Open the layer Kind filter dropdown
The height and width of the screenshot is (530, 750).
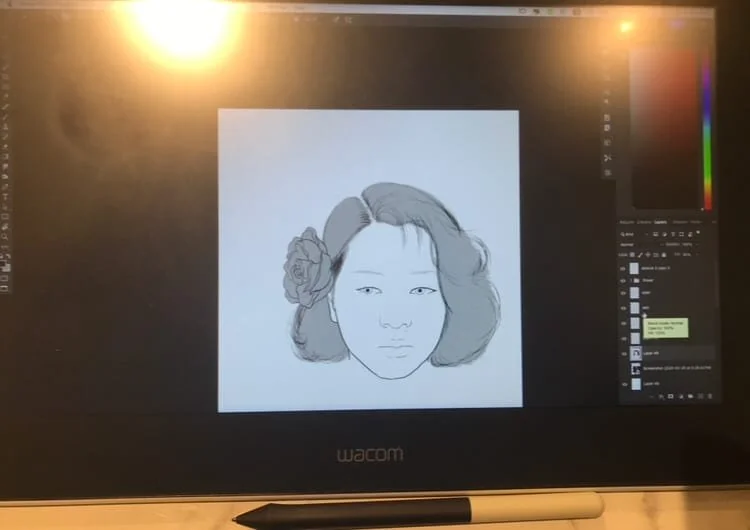[x=634, y=234]
